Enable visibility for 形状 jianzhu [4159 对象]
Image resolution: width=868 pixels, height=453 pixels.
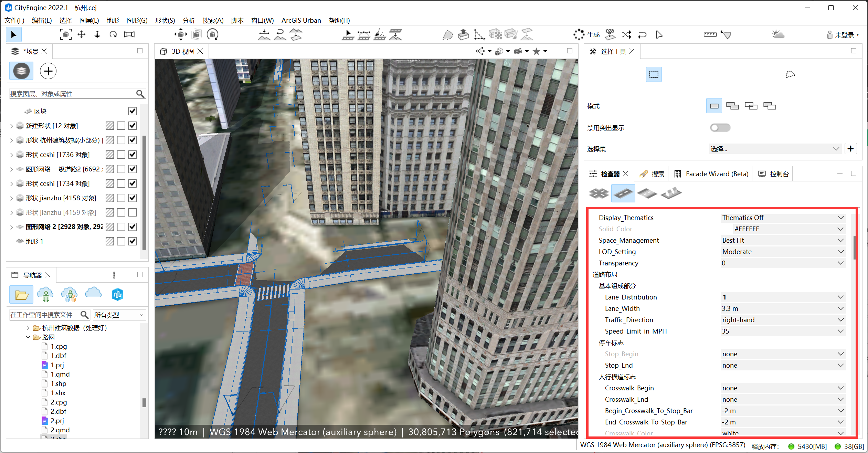coord(133,212)
